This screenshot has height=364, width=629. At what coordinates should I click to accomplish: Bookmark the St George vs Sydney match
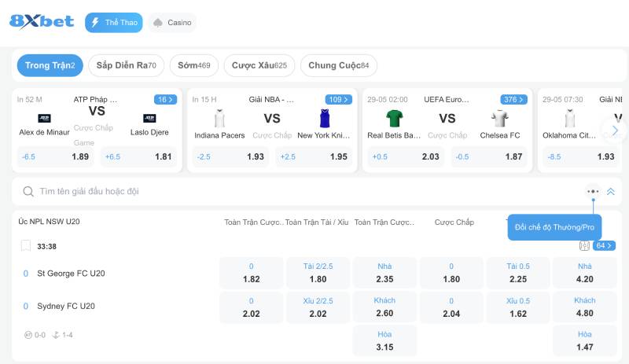point(26,245)
